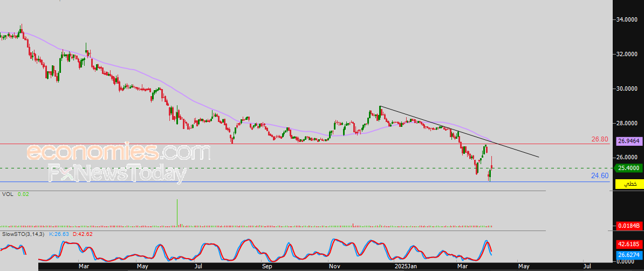Select the green 25.4000 current price tag
Image resolution: width=644 pixels, height=271 pixels.
(628, 168)
